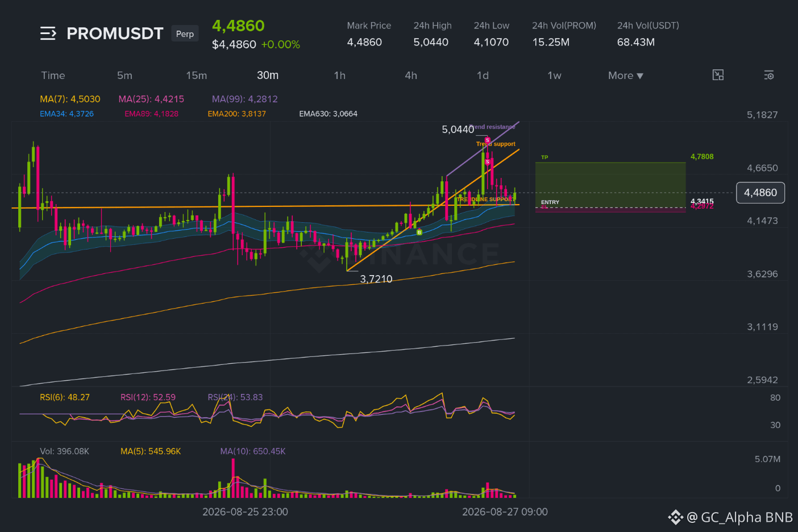This screenshot has width=798, height=532.
Task: Click the RSI(6): 48.27 label
Action: [x=65, y=397]
